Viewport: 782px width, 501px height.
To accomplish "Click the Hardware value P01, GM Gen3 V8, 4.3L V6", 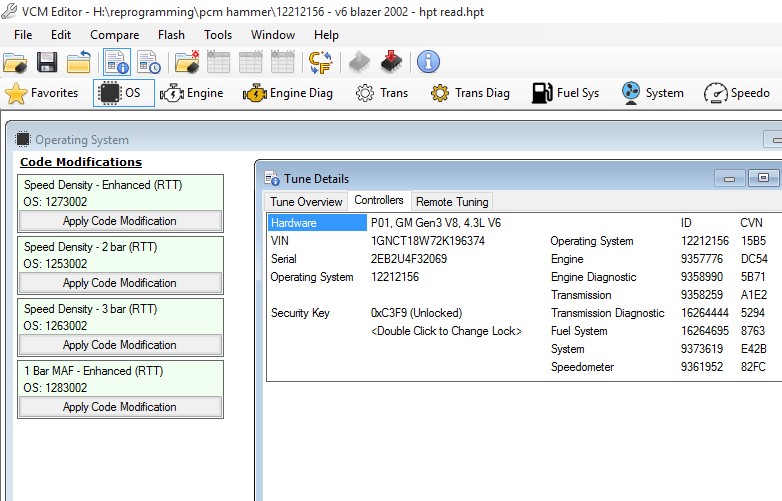I will click(436, 223).
